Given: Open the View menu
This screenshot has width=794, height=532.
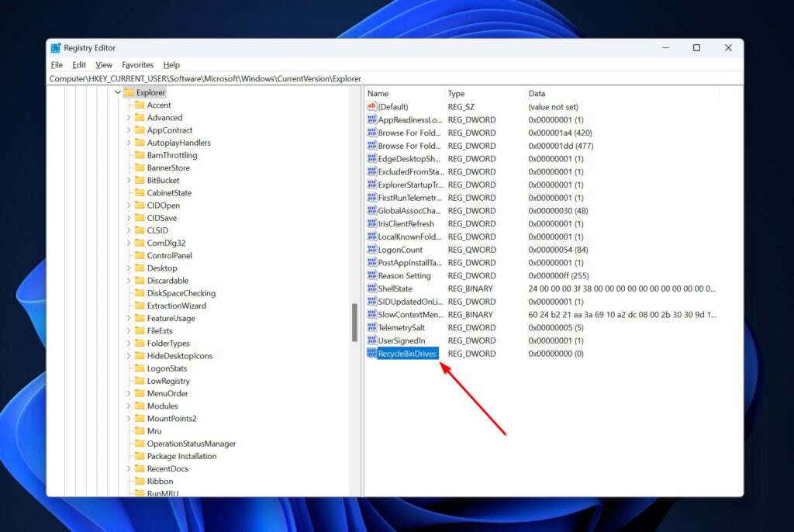Looking at the screenshot, I should [x=103, y=64].
